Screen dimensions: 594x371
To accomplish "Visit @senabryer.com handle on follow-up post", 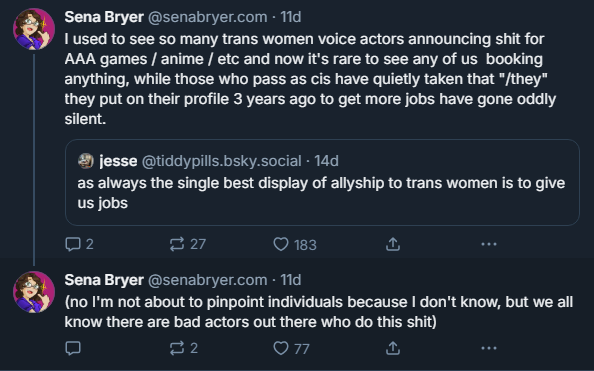I will 208,280.
